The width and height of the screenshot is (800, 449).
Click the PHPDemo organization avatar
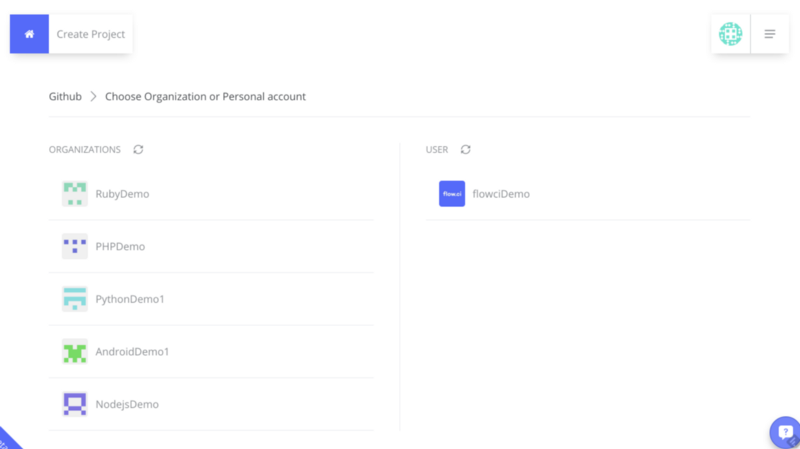click(x=74, y=246)
